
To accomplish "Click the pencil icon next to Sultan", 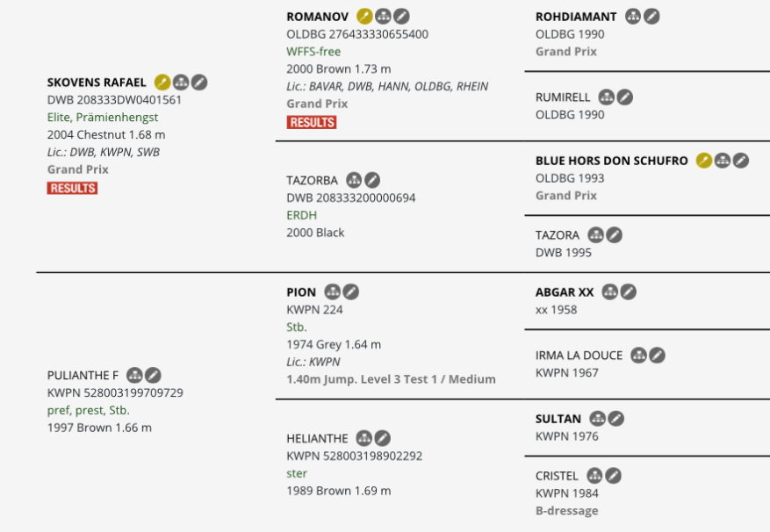I will [616, 419].
